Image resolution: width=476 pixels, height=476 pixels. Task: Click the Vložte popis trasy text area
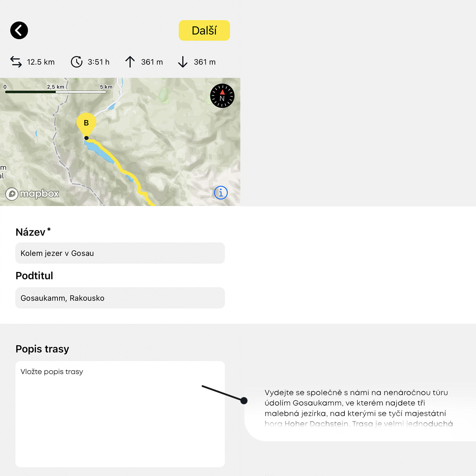click(120, 414)
